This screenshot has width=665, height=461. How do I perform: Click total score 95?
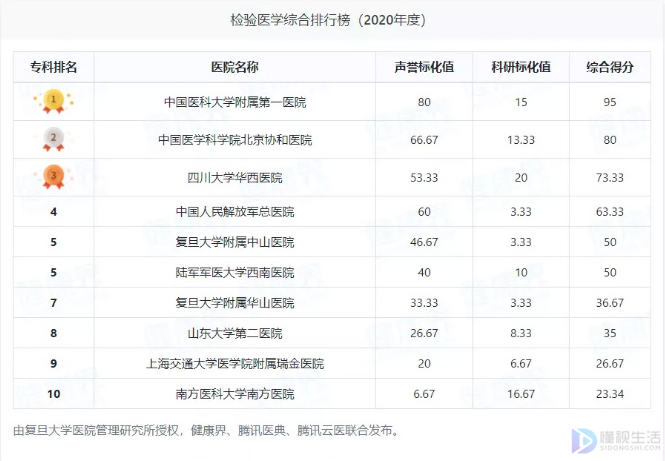(x=610, y=102)
